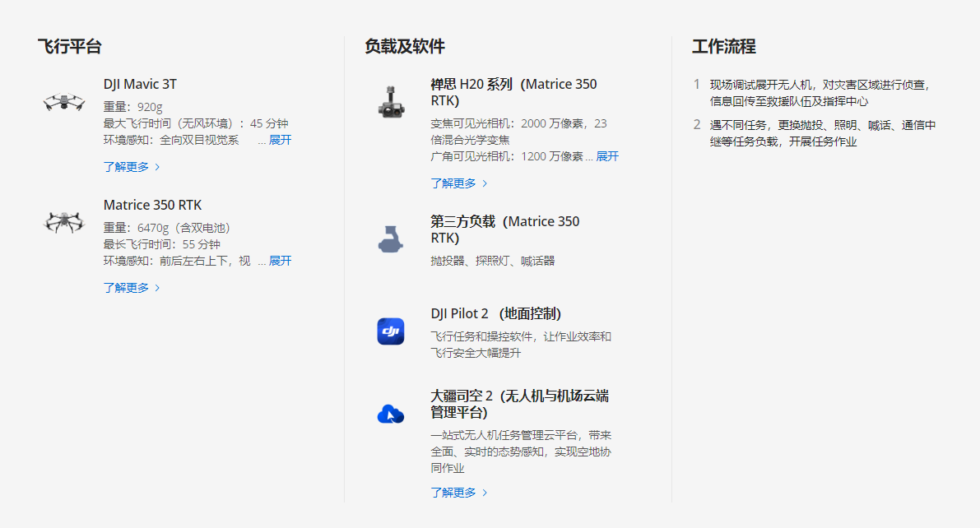Select the DJI Mavic 3T title
This screenshot has height=528, width=980.
140,84
